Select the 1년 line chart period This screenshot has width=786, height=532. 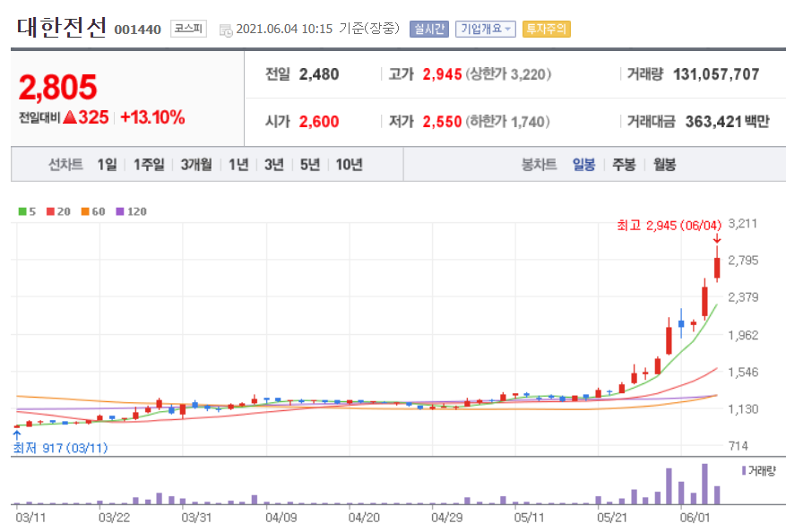(238, 164)
